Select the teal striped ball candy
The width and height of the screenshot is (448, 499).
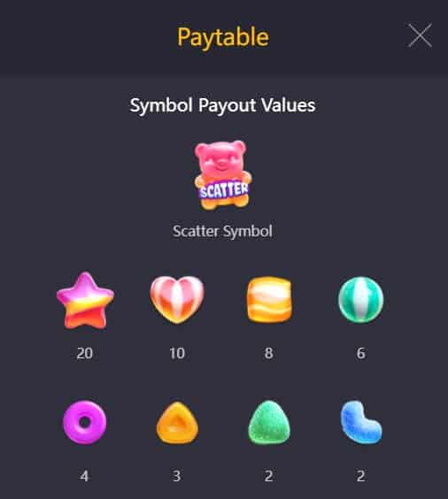coord(360,299)
